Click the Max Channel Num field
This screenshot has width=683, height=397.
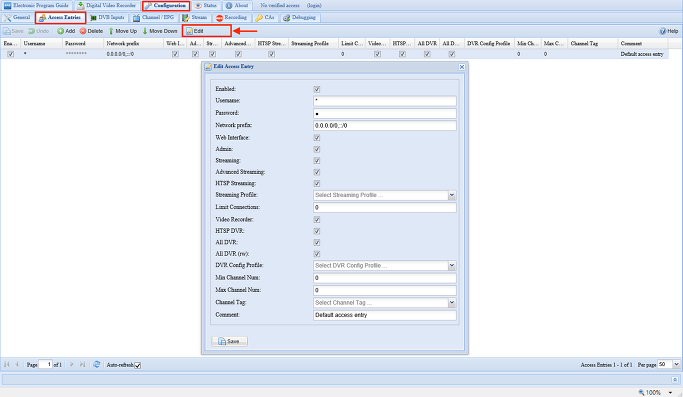385,290
